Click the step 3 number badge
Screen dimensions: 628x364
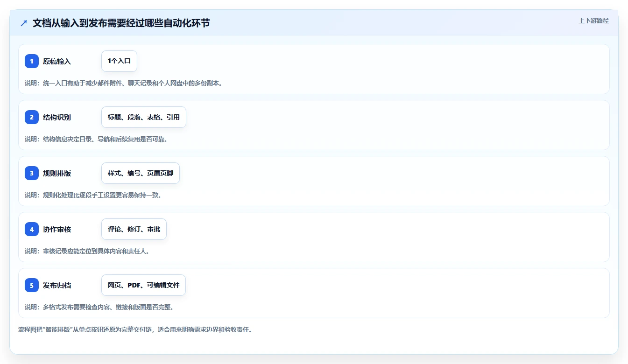pos(32,173)
